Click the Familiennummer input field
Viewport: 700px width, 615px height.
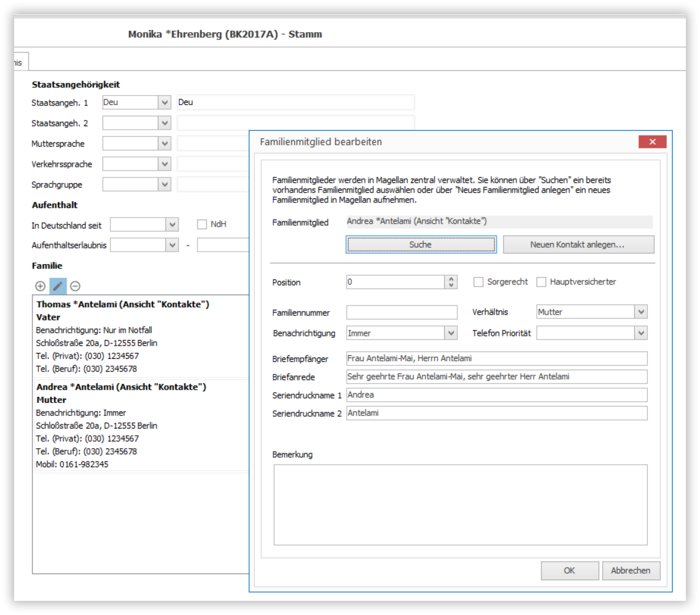402,312
